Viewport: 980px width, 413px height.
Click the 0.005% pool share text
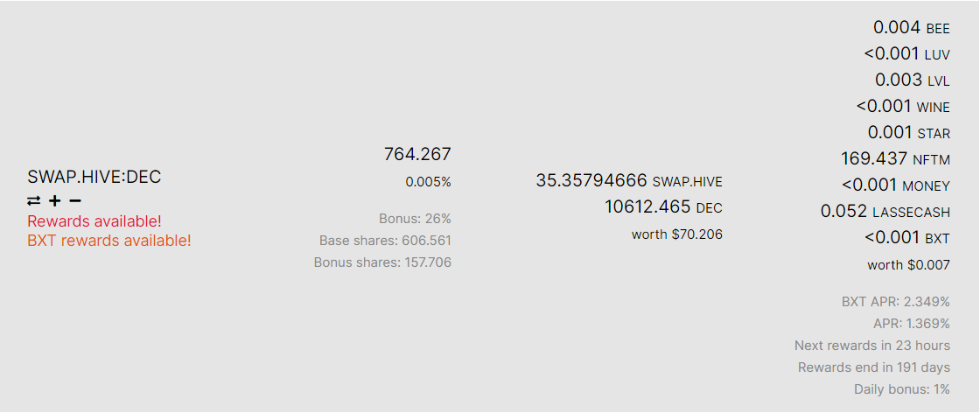[428, 183]
